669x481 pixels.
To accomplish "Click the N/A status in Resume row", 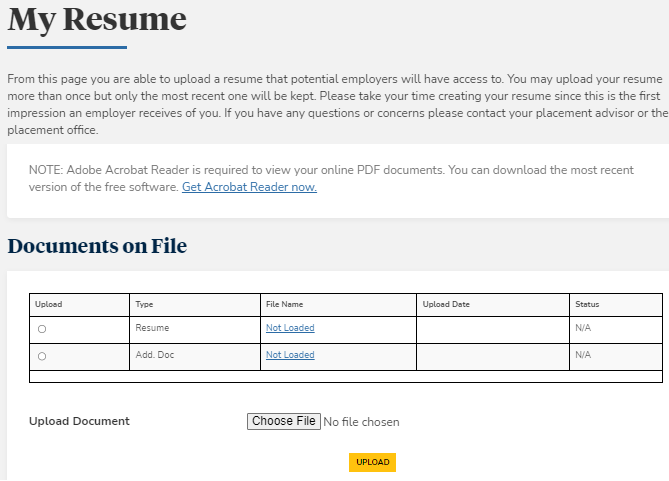I will coord(583,328).
